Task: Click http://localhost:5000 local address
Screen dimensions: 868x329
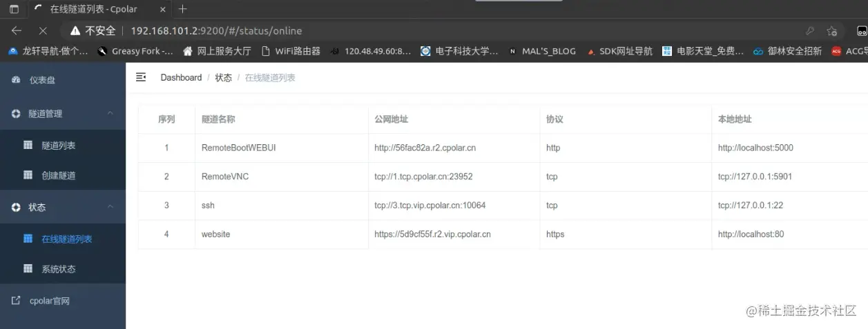Action: [755, 148]
